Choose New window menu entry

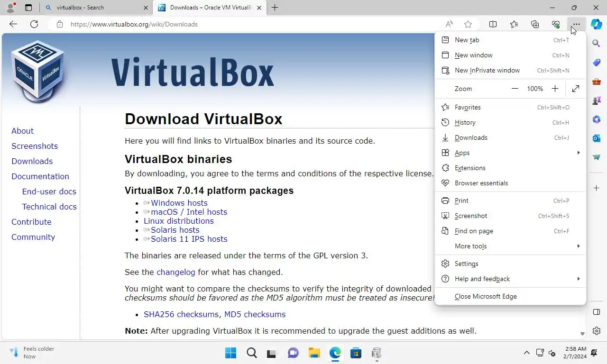(510, 55)
